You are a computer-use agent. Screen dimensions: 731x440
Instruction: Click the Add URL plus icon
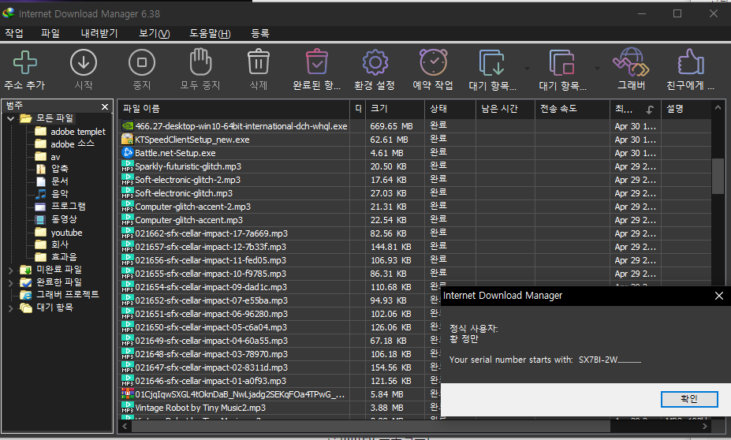pyautogui.click(x=25, y=62)
